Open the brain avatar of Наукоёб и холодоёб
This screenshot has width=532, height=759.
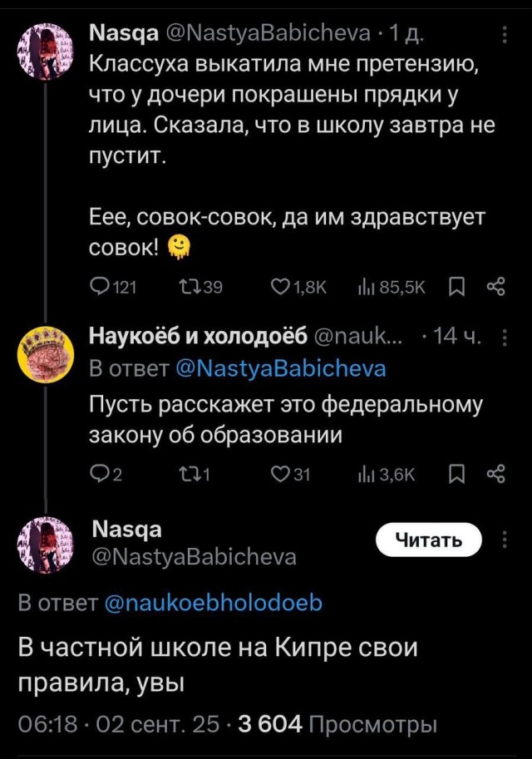[43, 352]
